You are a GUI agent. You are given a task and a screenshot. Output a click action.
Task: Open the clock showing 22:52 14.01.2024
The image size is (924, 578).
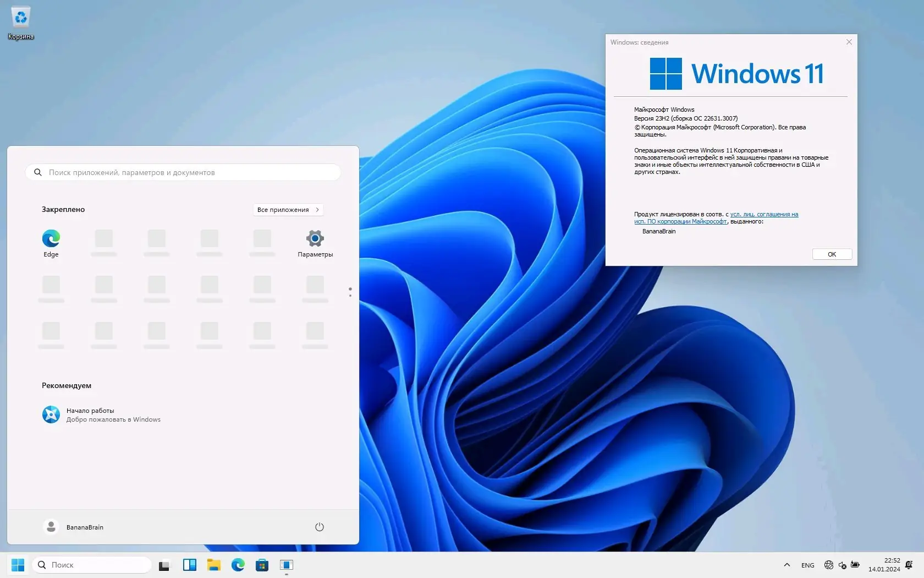pos(884,565)
